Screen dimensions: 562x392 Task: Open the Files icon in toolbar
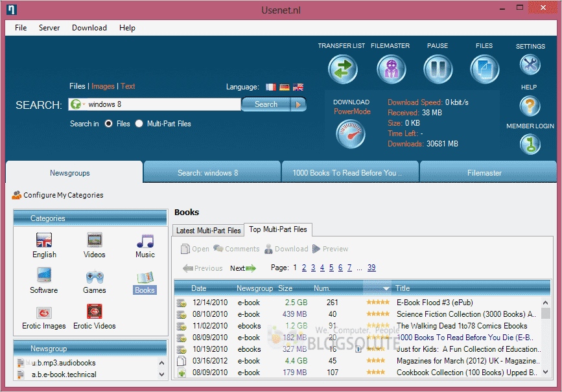[x=484, y=69]
